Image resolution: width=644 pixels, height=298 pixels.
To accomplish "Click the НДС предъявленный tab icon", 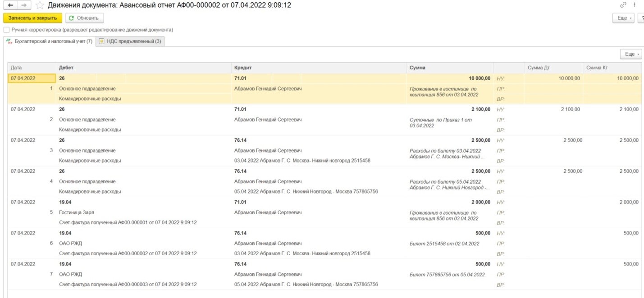I will [x=102, y=41].
